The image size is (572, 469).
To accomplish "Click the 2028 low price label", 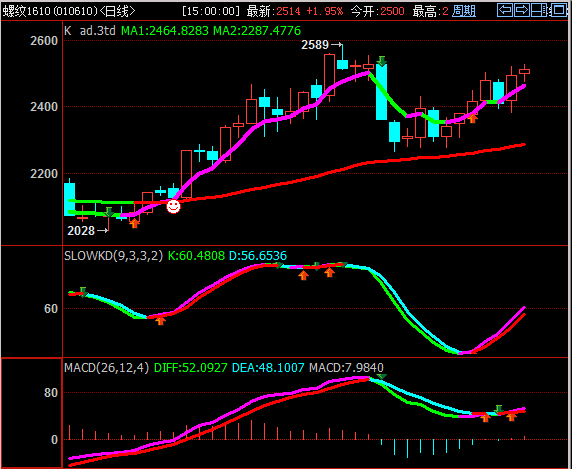I will [81, 231].
